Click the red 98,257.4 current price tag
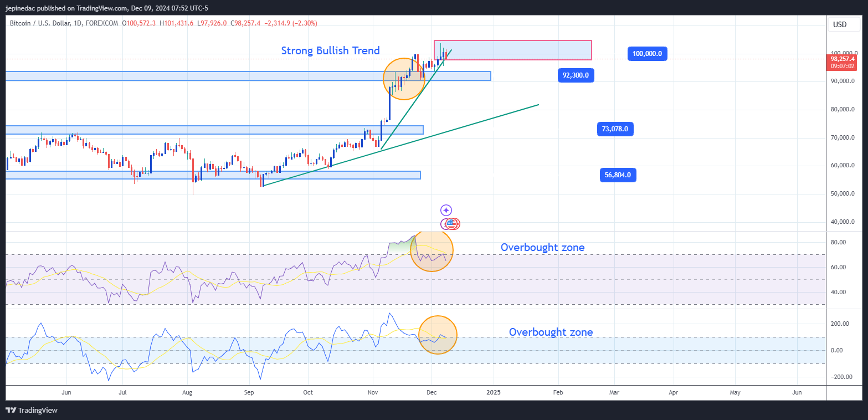The height and width of the screenshot is (420, 868). 843,58
